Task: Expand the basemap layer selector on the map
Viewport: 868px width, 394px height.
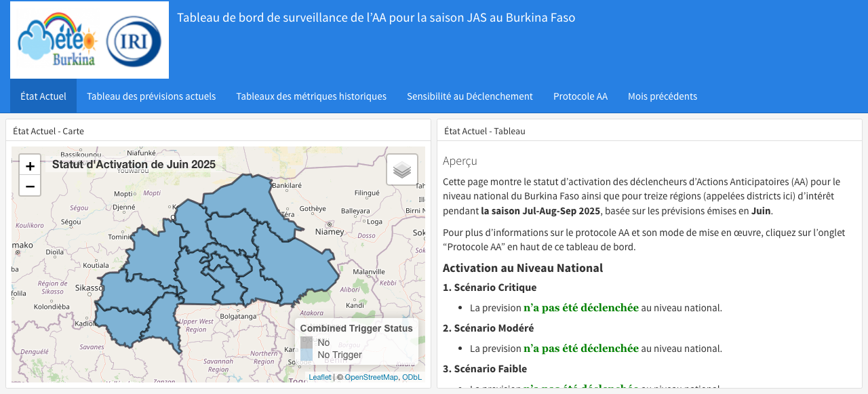Action: coord(401,170)
